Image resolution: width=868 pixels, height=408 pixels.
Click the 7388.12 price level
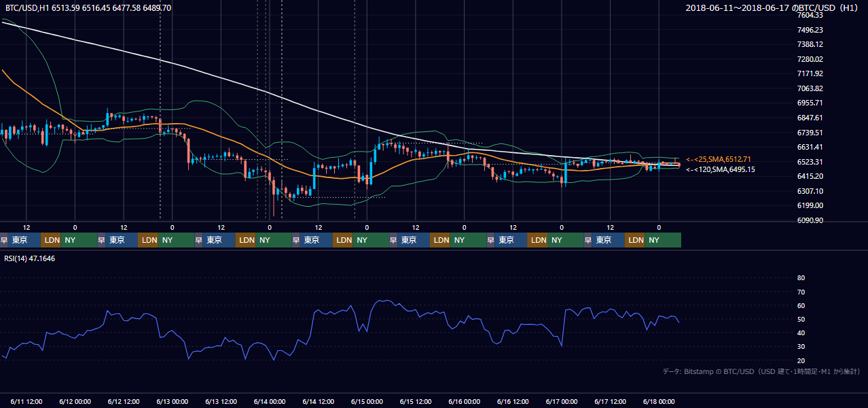(x=810, y=44)
